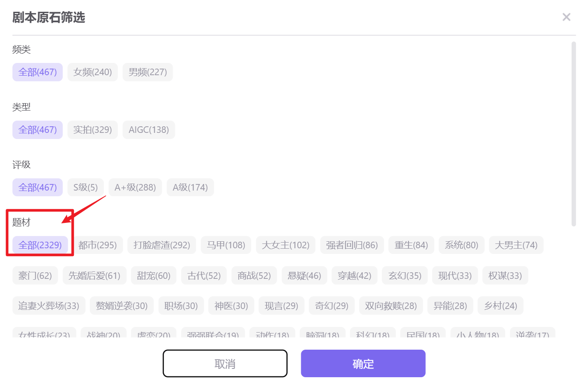The height and width of the screenshot is (382, 588).
Task: Choose the A+级(288) rating filter
Action: click(135, 188)
